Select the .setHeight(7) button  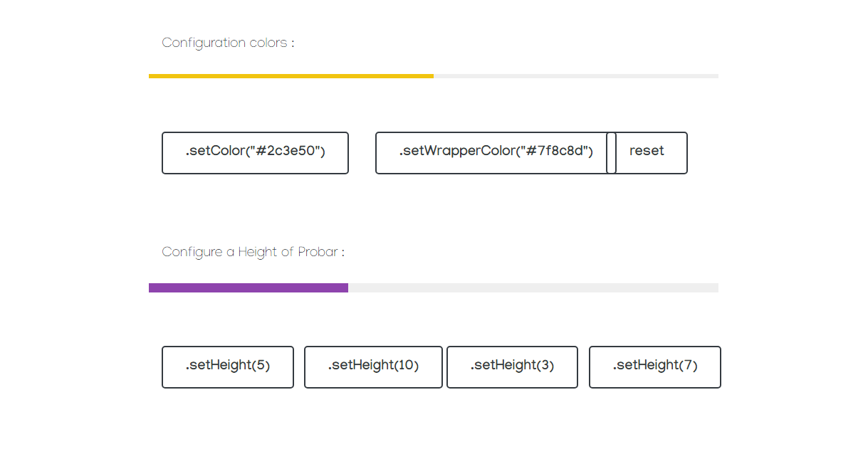pos(655,366)
